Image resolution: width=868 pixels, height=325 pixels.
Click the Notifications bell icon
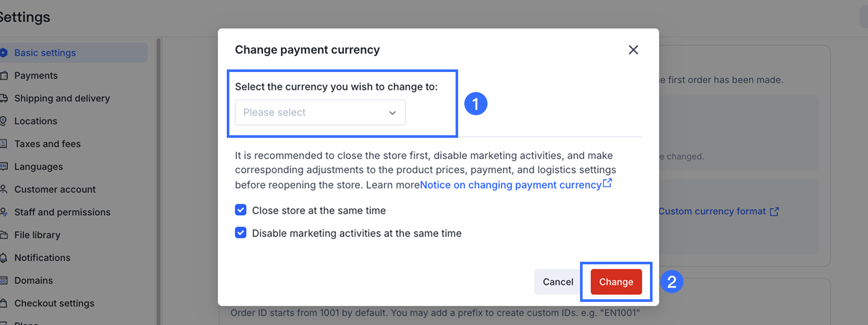4,258
